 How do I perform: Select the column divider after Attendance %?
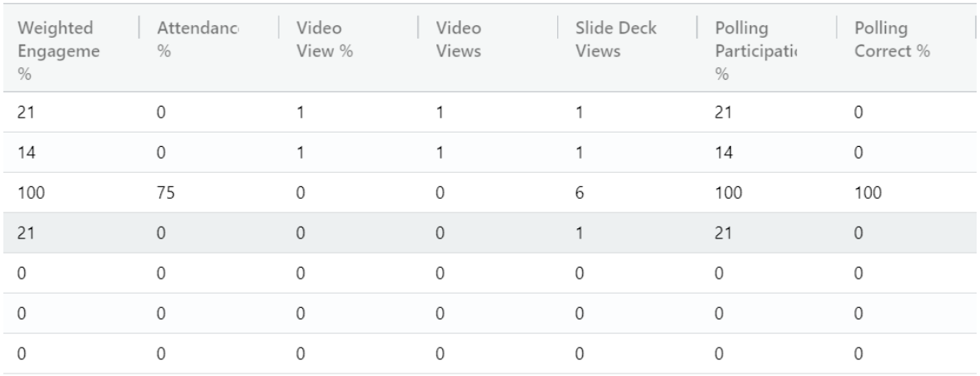(279, 28)
